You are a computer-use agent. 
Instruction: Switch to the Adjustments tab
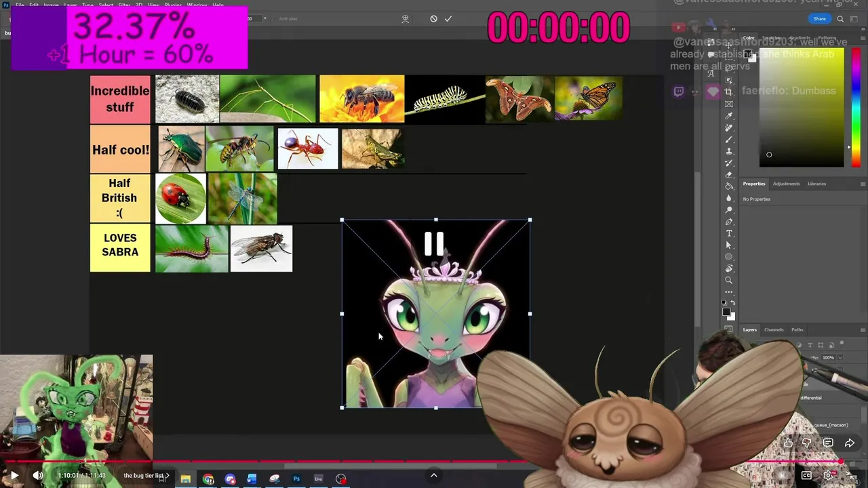click(786, 184)
